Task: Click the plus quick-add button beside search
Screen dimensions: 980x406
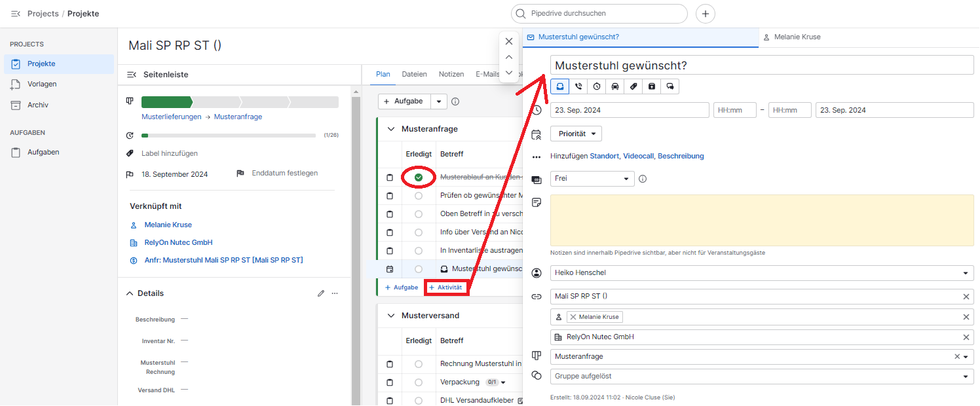Action: [x=706, y=13]
